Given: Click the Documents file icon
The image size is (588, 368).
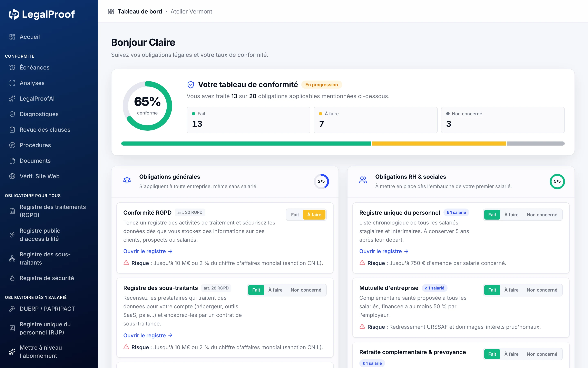Looking at the screenshot, I should pyautogui.click(x=12, y=161).
